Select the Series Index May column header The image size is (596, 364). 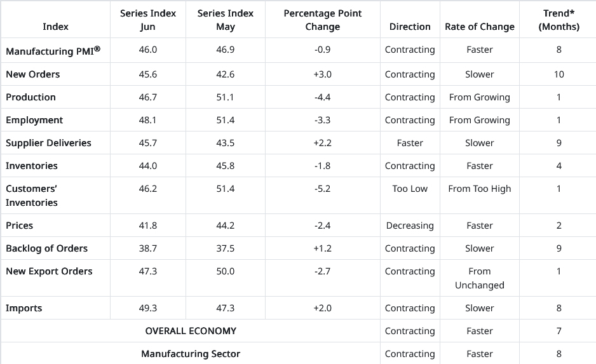tap(226, 20)
